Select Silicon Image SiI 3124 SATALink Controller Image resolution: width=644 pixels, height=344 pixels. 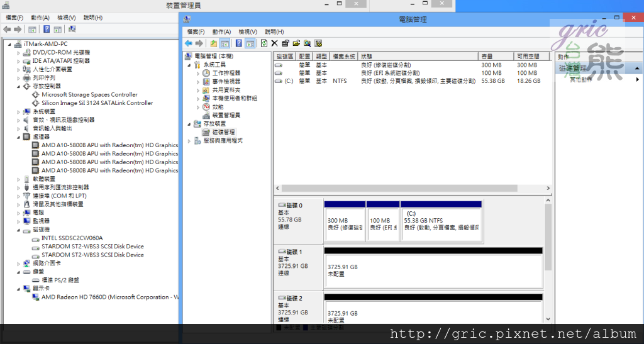click(97, 103)
